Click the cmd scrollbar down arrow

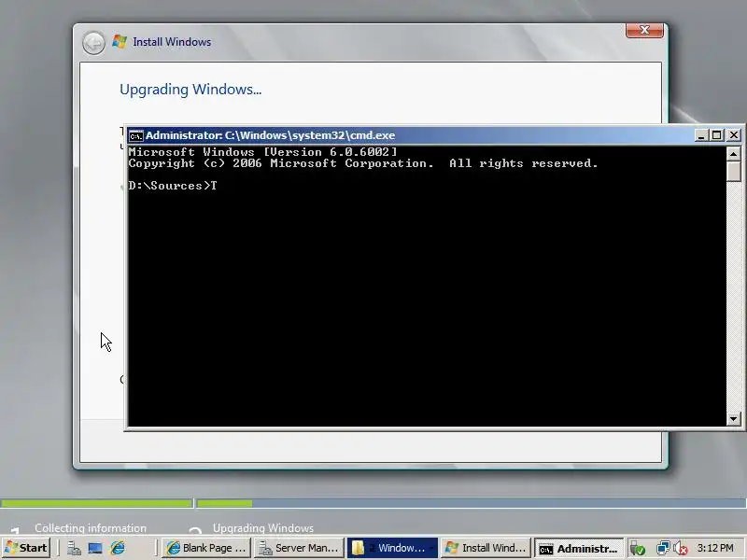[734, 419]
